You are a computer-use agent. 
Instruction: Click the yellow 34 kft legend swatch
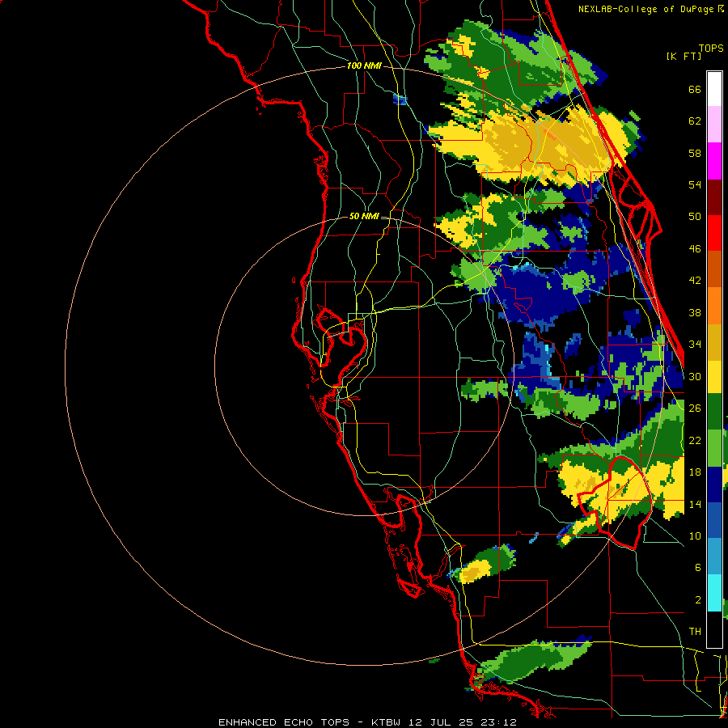pyautogui.click(x=714, y=376)
